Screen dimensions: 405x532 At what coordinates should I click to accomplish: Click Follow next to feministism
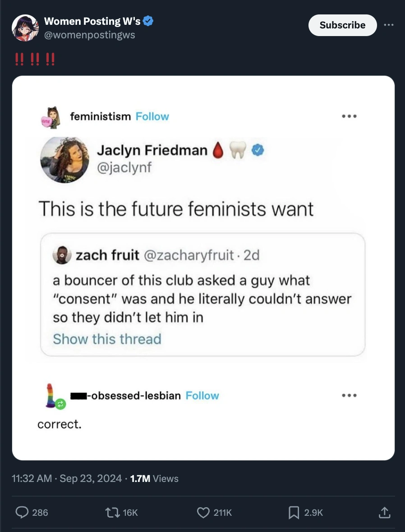[152, 116]
